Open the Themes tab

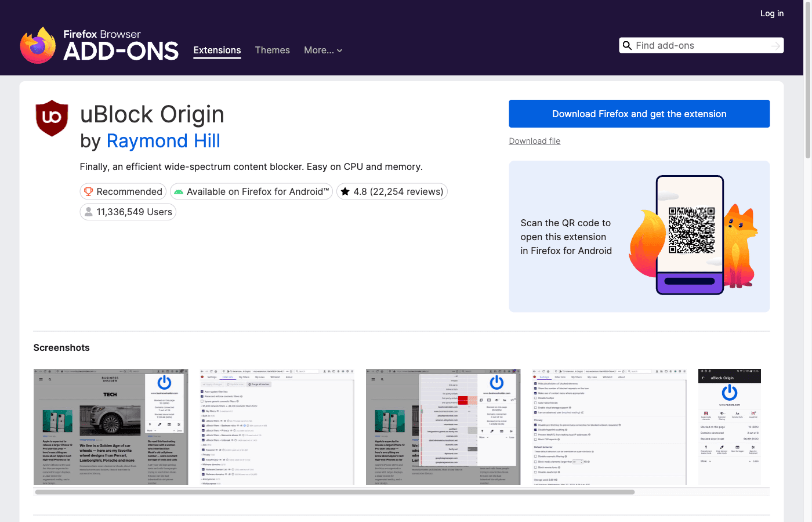[273, 50]
